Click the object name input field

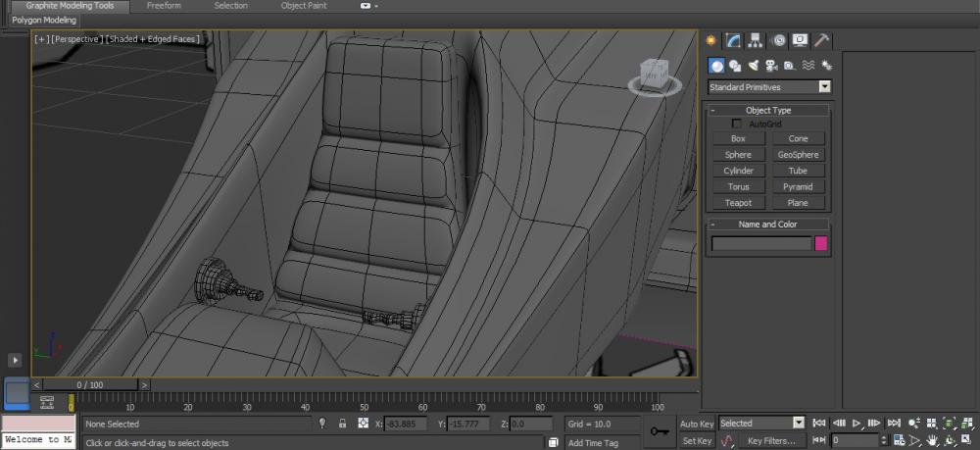point(761,244)
